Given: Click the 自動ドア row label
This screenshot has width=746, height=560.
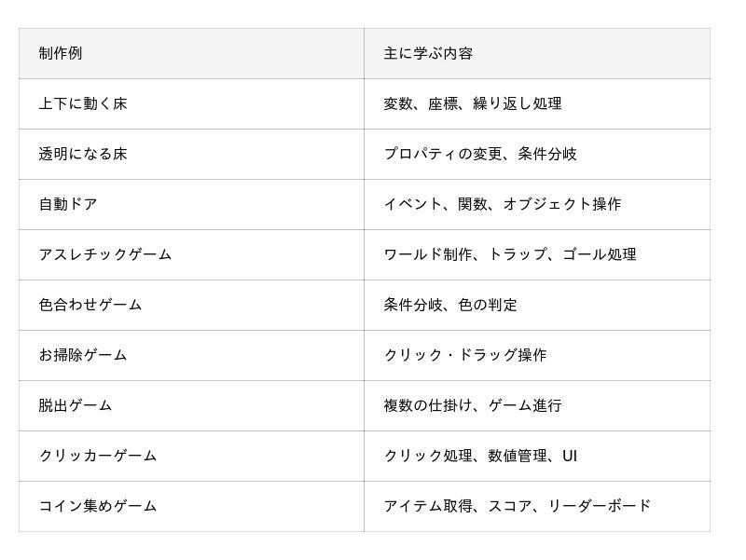Looking at the screenshot, I should [191, 204].
